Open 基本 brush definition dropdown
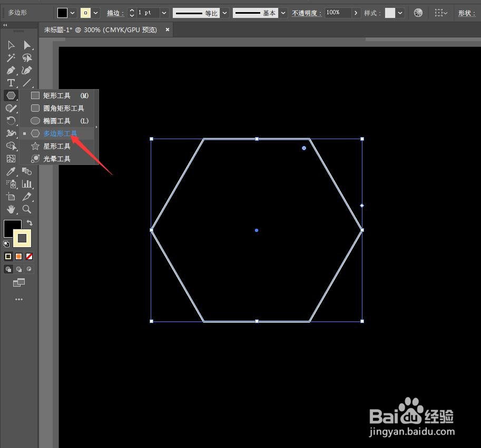The width and height of the screenshot is (481, 448). [x=283, y=13]
